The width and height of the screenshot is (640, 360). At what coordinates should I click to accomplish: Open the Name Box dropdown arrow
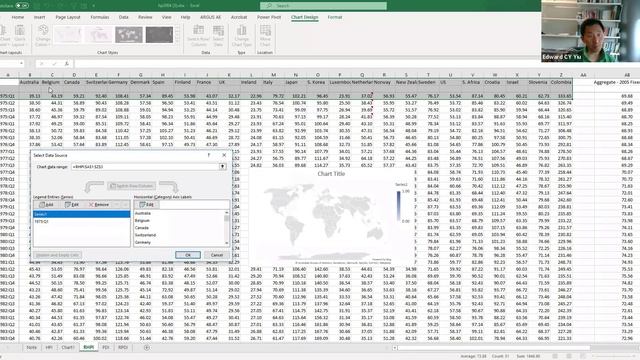pos(21,64)
